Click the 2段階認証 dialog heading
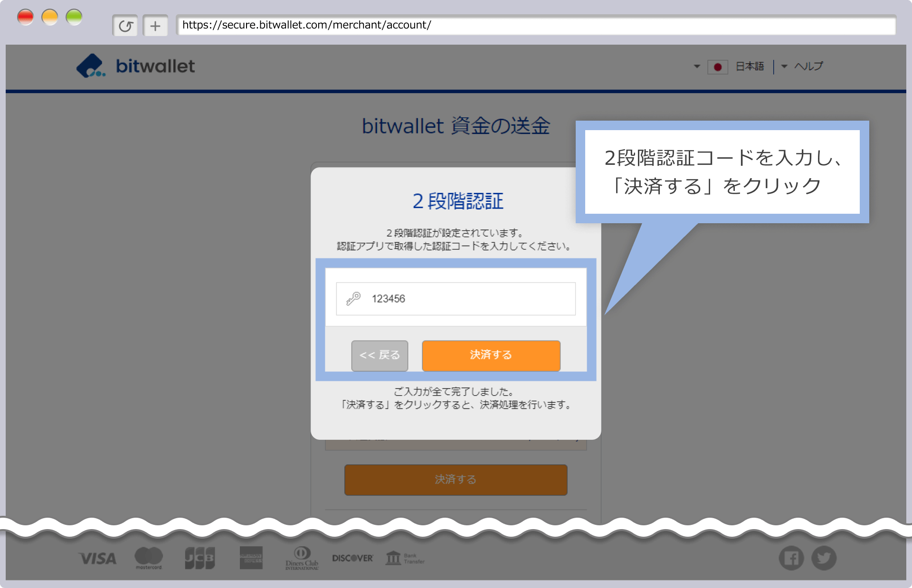 458,201
